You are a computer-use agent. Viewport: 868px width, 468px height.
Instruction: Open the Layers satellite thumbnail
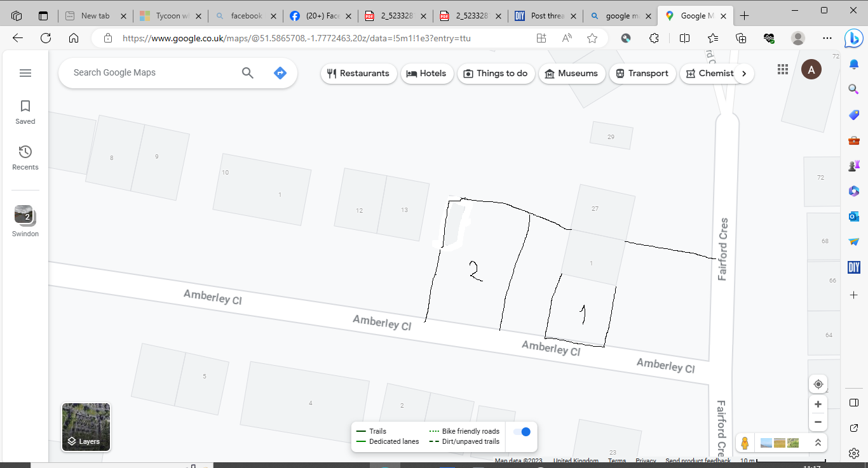[x=86, y=427]
